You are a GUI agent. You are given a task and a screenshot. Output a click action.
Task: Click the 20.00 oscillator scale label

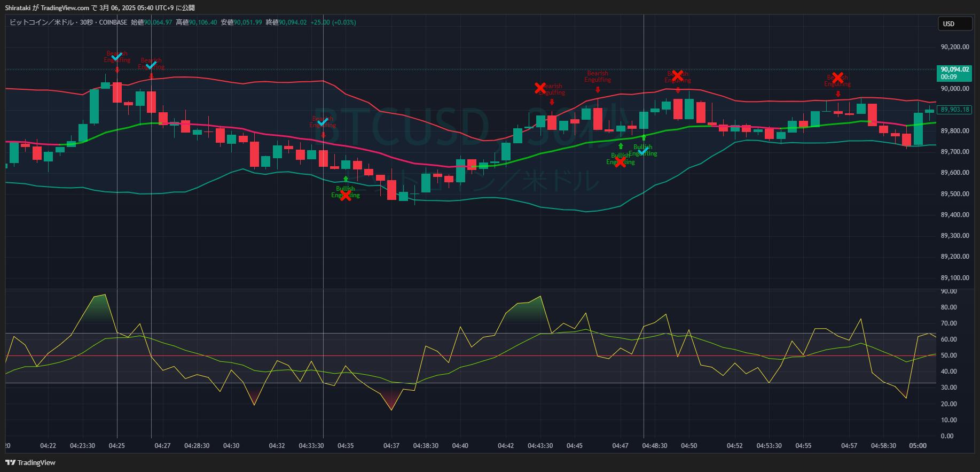pos(949,404)
